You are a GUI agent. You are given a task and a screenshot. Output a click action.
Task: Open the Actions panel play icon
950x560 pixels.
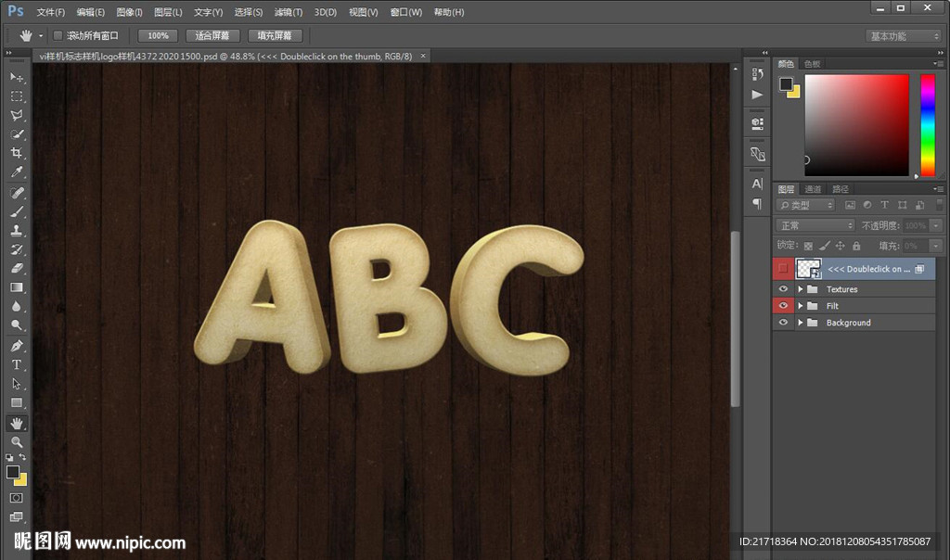(757, 95)
